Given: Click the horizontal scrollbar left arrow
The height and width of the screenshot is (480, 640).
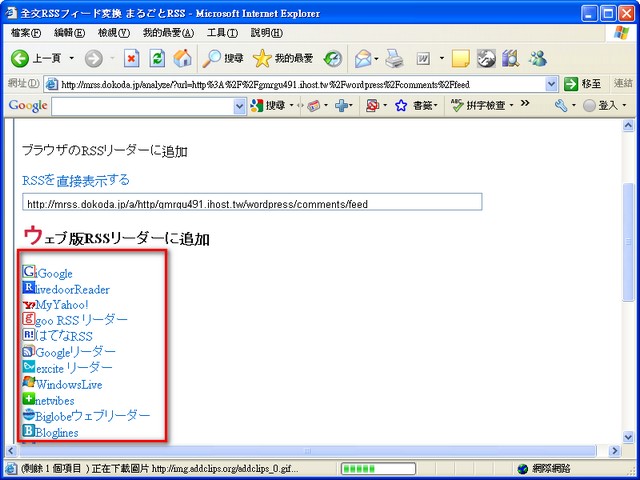Looking at the screenshot, I should pyautogui.click(x=11, y=451).
